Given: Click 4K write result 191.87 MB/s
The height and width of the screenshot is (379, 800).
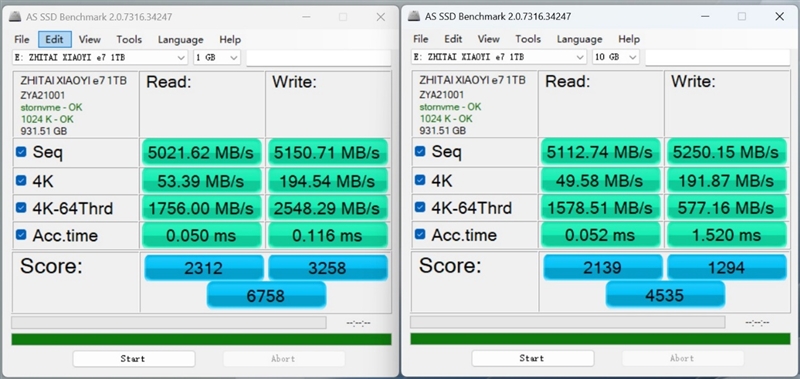Looking at the screenshot, I should 726,180.
